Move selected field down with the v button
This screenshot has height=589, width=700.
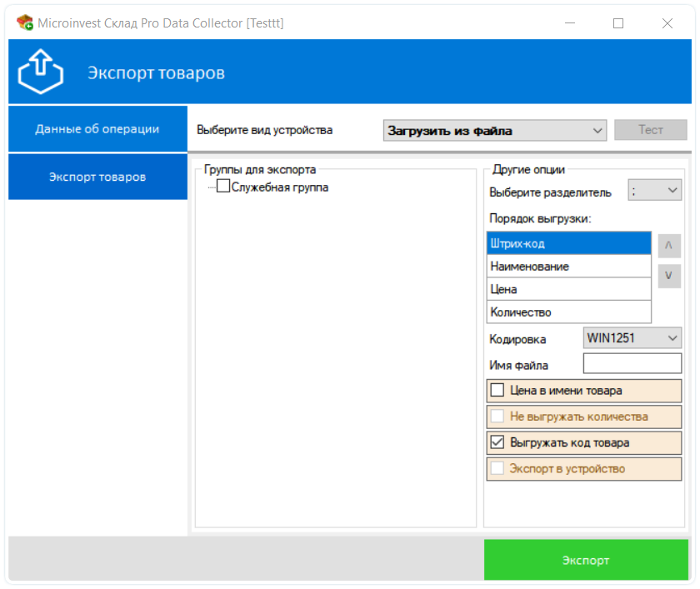[668, 276]
